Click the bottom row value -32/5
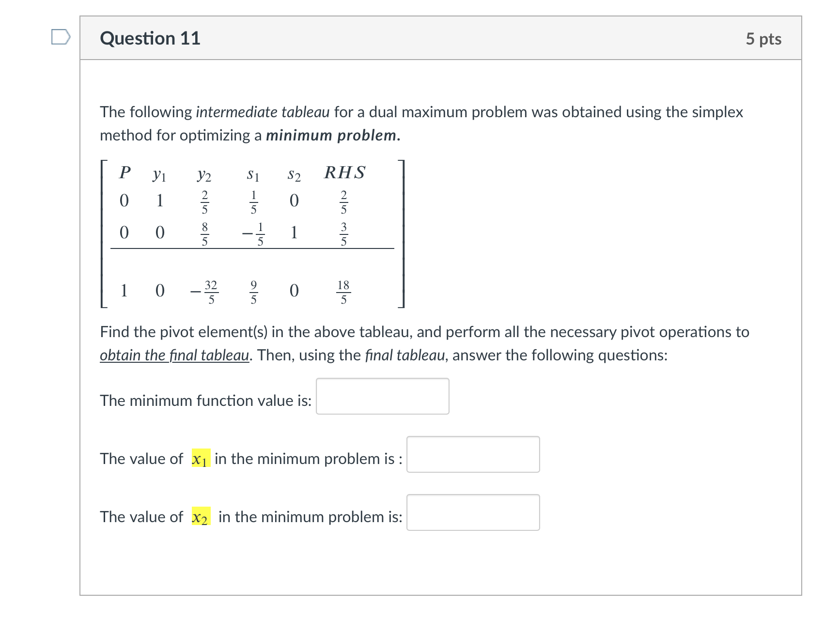Image resolution: width=840 pixels, height=619 pixels. point(205,291)
